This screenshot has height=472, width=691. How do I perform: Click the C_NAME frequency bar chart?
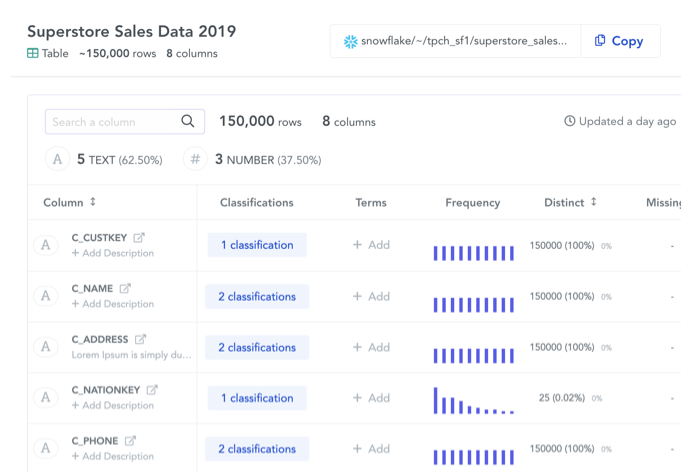(x=474, y=305)
